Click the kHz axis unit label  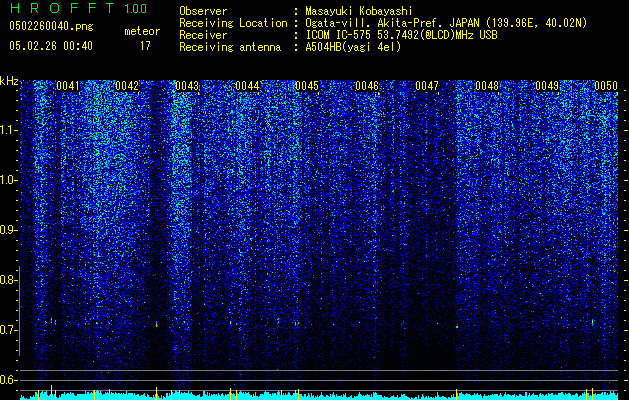(9, 81)
